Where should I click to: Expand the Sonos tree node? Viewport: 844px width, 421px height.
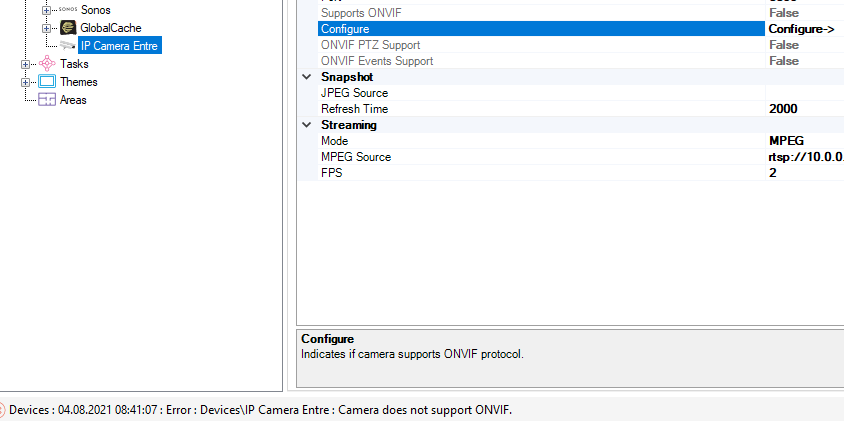(x=46, y=10)
